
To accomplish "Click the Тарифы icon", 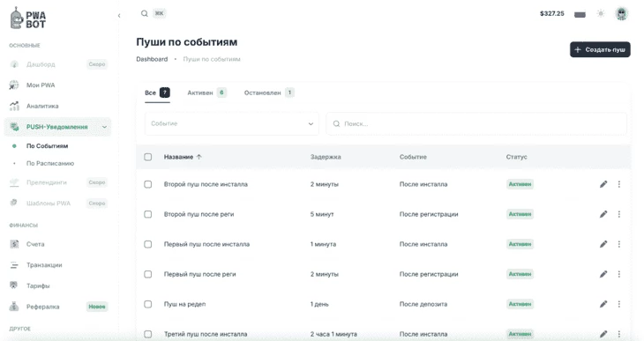I will (14, 285).
